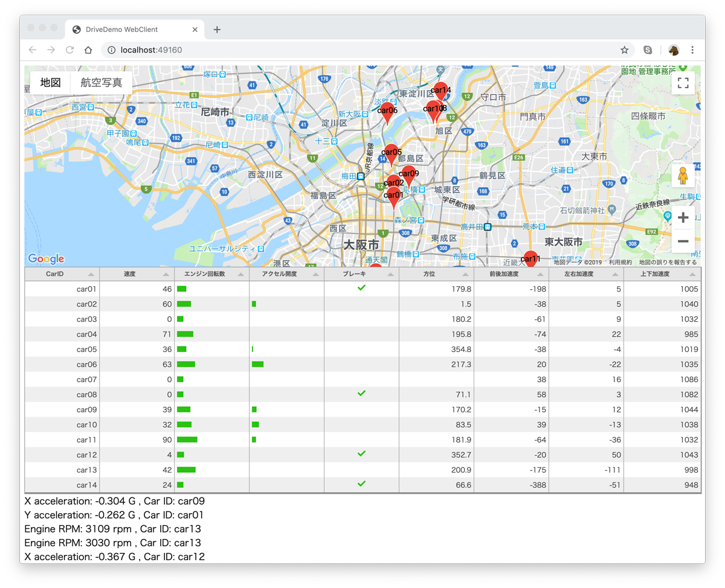Viewport: 725px width, 588px height.
Task: Select the car14 map marker
Action: tap(441, 92)
